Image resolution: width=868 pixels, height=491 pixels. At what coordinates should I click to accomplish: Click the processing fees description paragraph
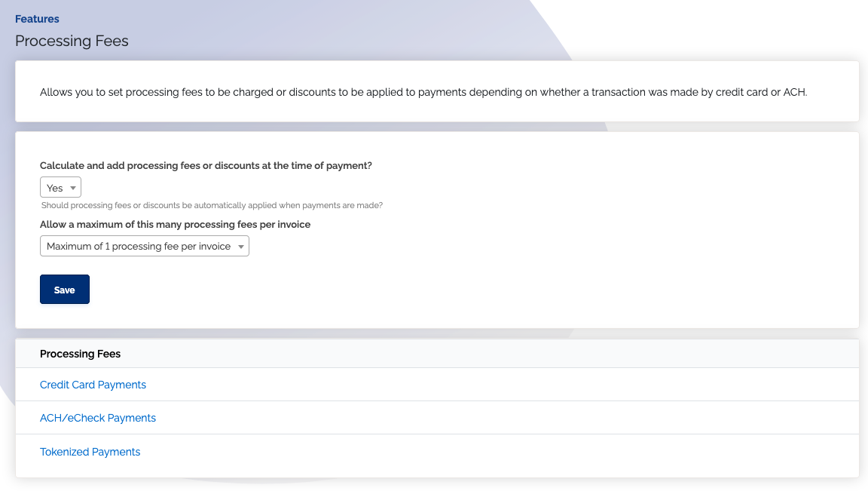pos(423,92)
